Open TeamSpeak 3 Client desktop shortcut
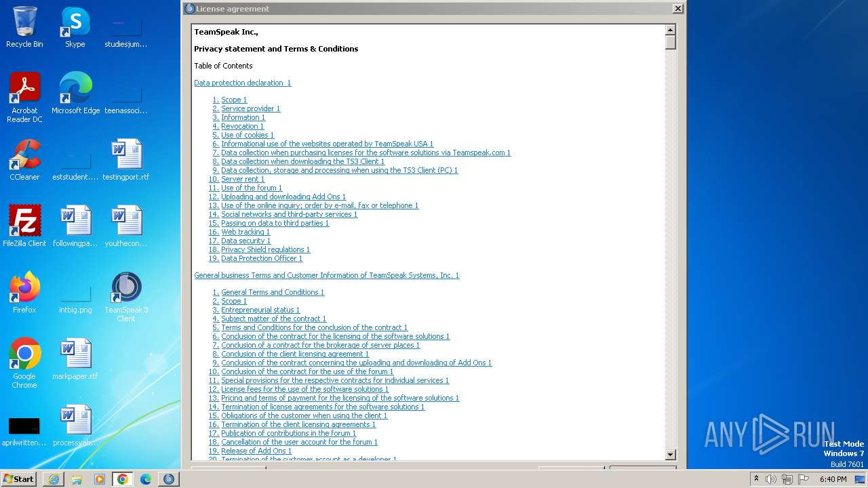The image size is (868, 488). coord(126,297)
